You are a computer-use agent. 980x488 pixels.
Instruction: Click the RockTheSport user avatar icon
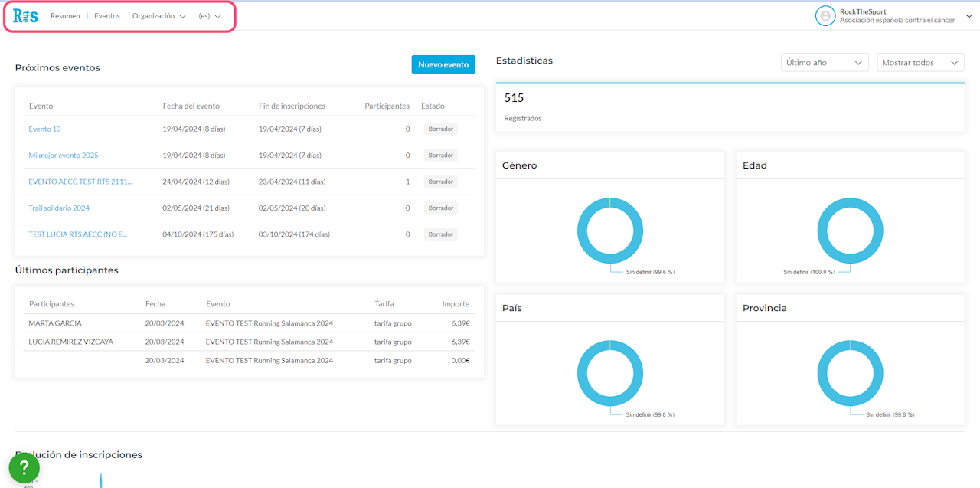coord(825,16)
